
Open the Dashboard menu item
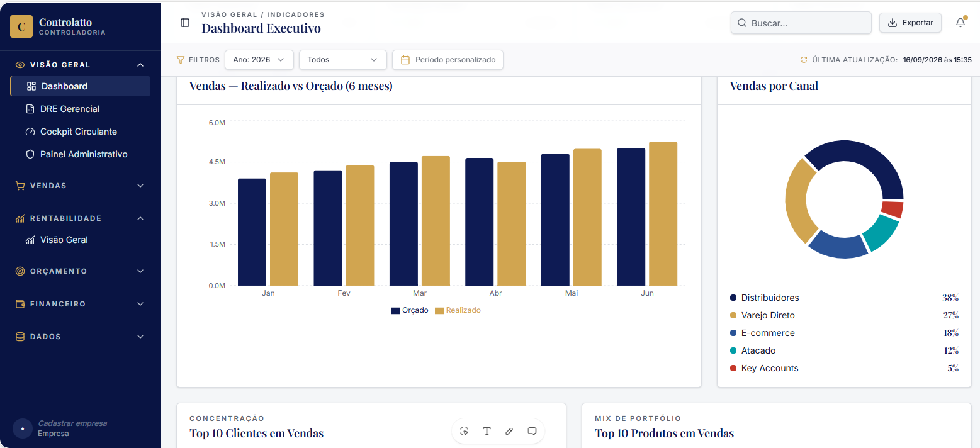coord(81,86)
